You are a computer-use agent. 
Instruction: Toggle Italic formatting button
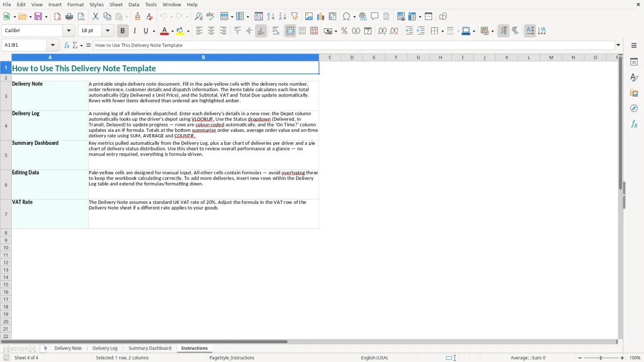click(x=135, y=31)
